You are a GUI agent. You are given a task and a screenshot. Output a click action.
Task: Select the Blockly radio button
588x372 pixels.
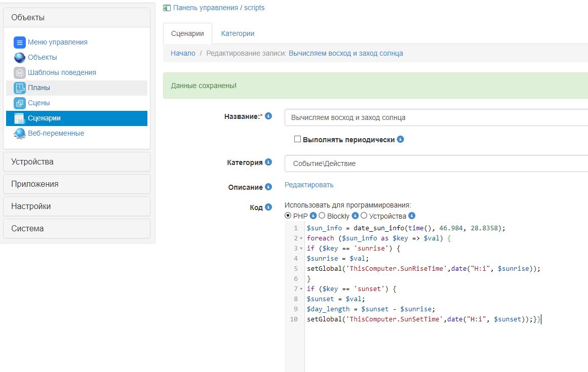pos(322,216)
